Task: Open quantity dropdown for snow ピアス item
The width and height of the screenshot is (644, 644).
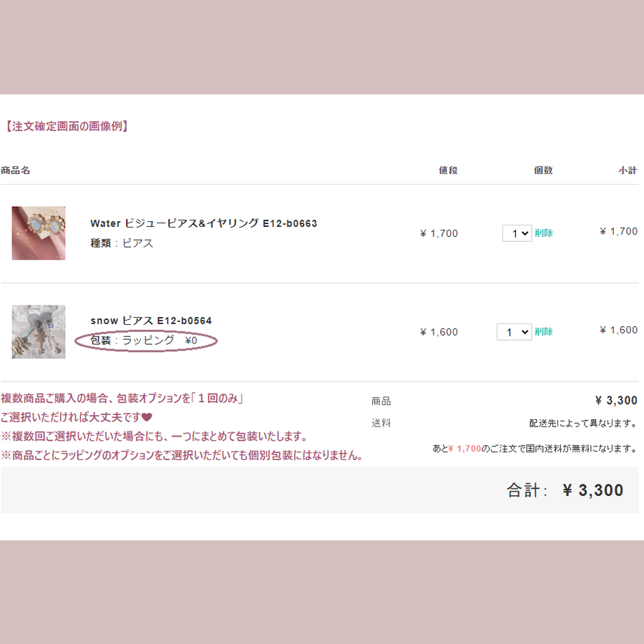Action: [x=514, y=332]
